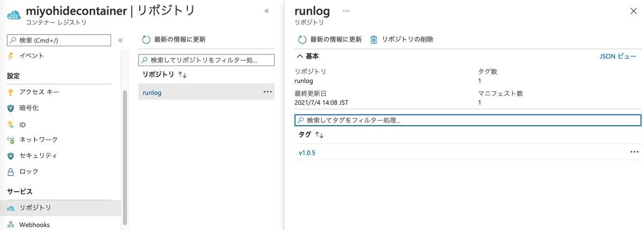Open ID settings item
The height and width of the screenshot is (230, 644).
coord(23,124)
